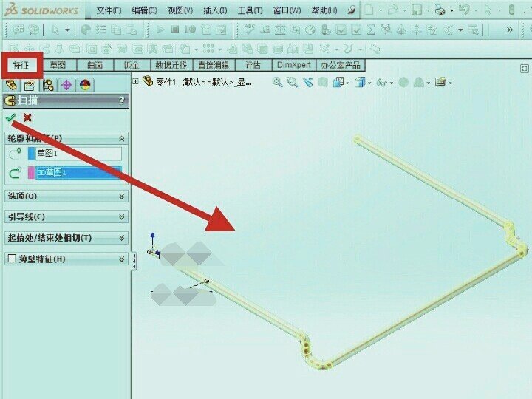
Task: Click the Zoom to Area icon
Action: 293,82
